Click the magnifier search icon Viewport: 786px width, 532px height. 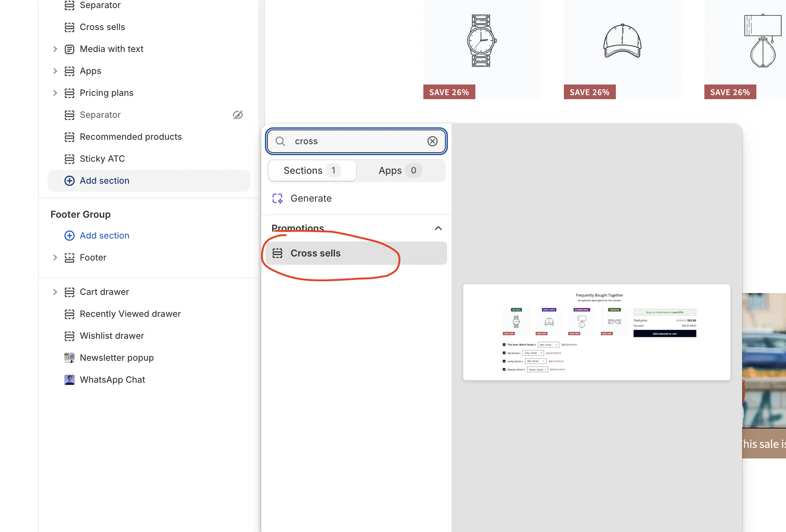pos(280,141)
